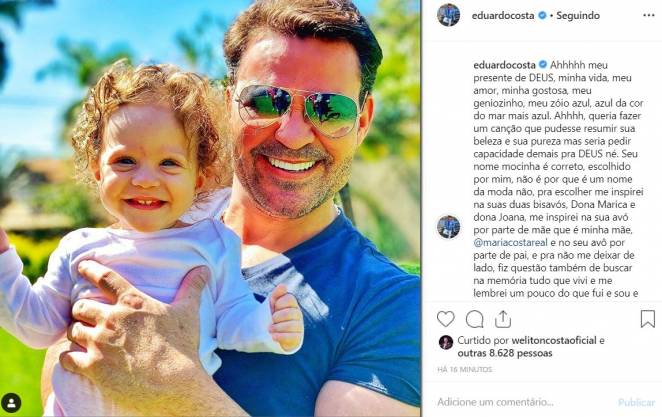Show tagged people icon on photo
The image size is (662, 417).
point(11,403)
